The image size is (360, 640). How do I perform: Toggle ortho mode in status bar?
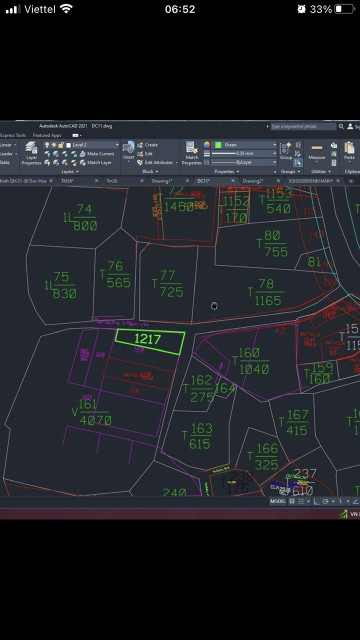pos(317,501)
